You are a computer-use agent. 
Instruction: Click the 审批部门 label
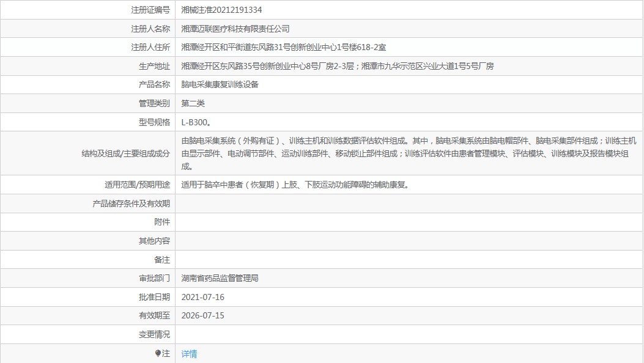pyautogui.click(x=154, y=278)
